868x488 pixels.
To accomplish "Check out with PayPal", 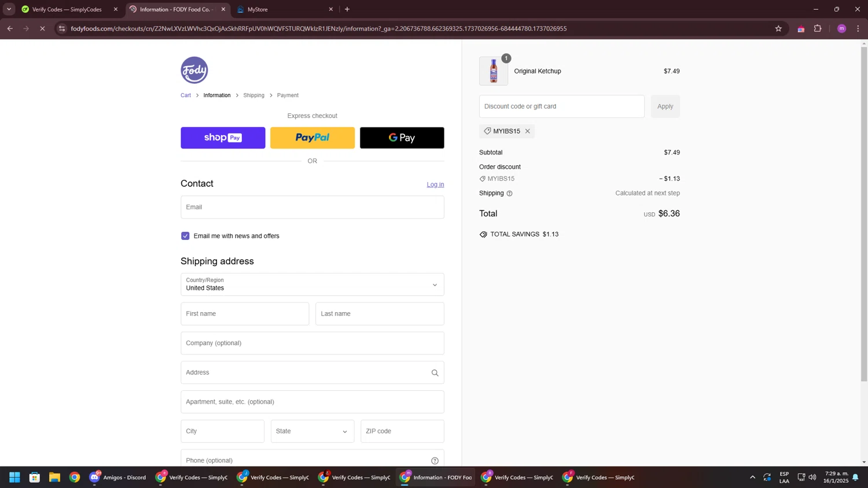I will click(312, 138).
